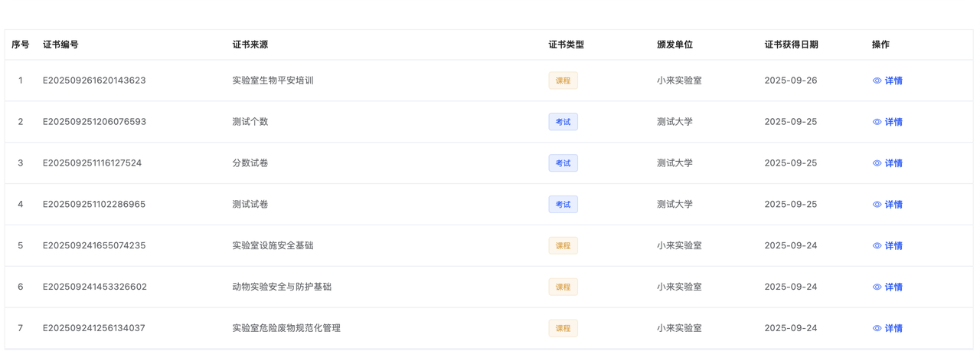980x358 pixels.
Task: Select certificate number E202509261620143623
Action: (94, 80)
